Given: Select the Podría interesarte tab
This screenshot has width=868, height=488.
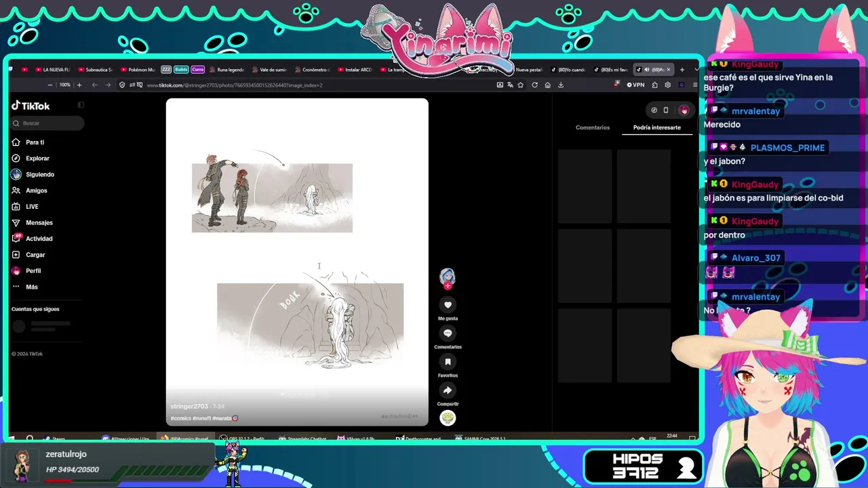Looking at the screenshot, I should coord(657,127).
